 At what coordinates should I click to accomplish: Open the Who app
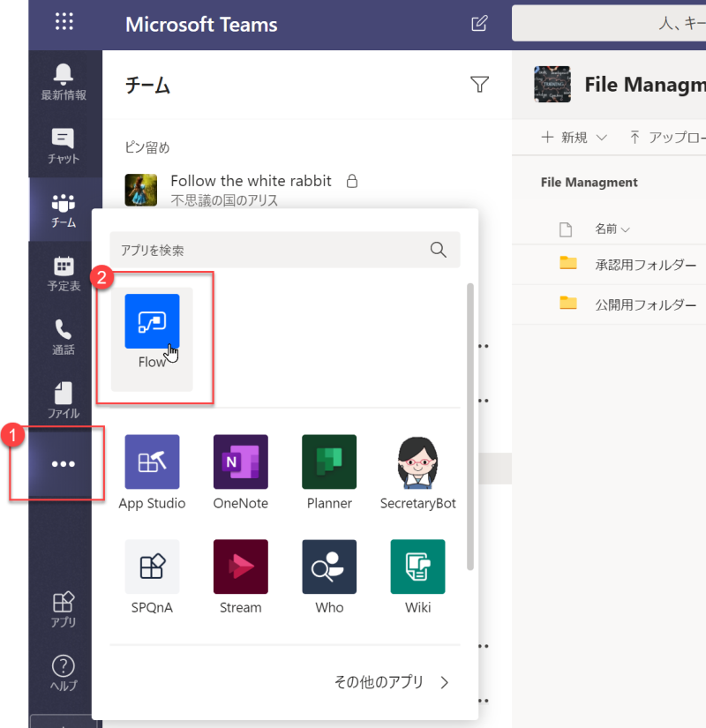pyautogui.click(x=329, y=577)
